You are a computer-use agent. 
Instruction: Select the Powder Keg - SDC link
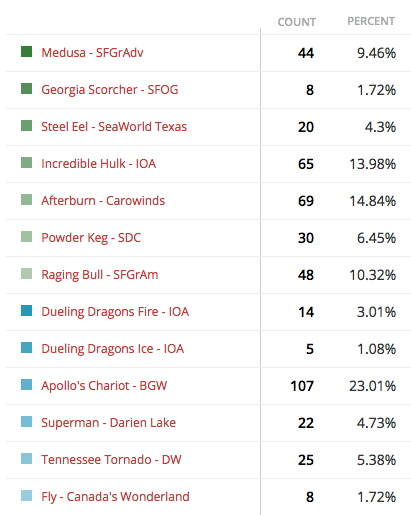(x=91, y=238)
